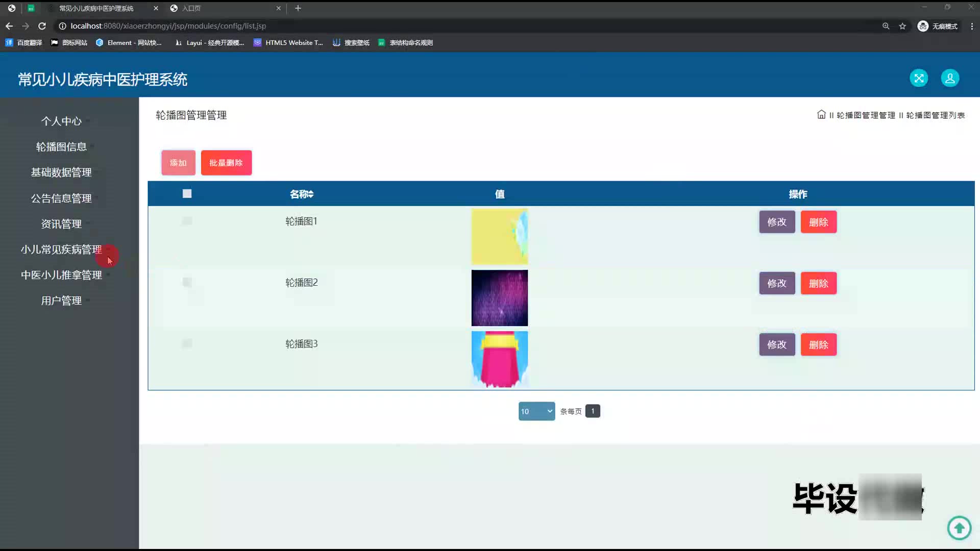Check the 轮播图1 row checkbox
Screen dimensions: 980x551
(x=187, y=221)
